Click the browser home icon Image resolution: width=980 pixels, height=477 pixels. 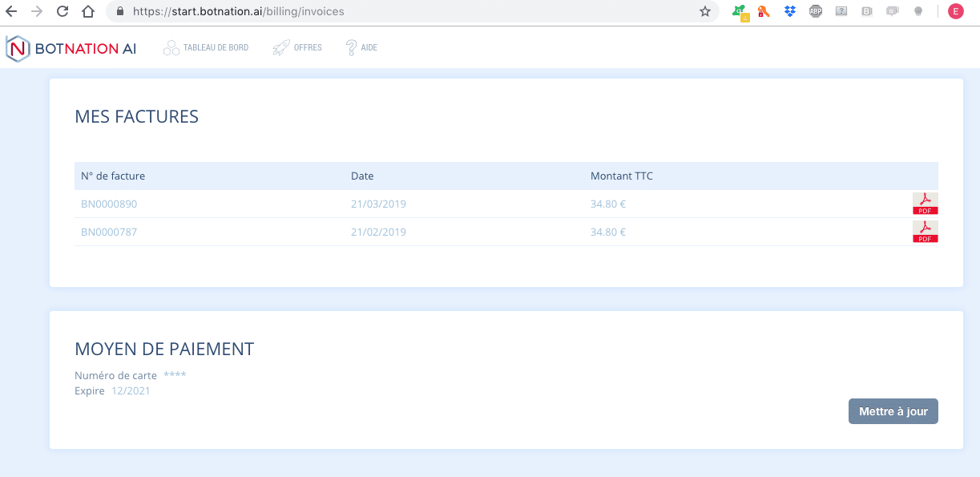[88, 11]
